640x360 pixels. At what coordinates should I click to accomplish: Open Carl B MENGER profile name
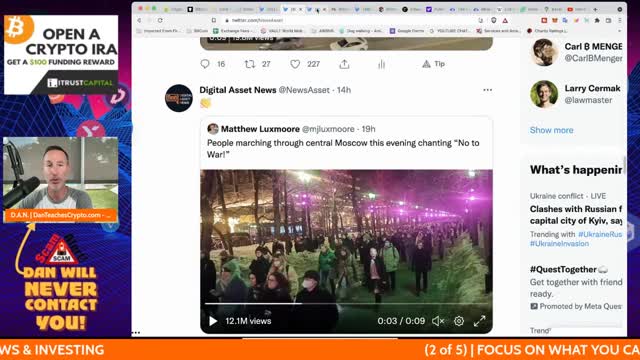point(593,47)
